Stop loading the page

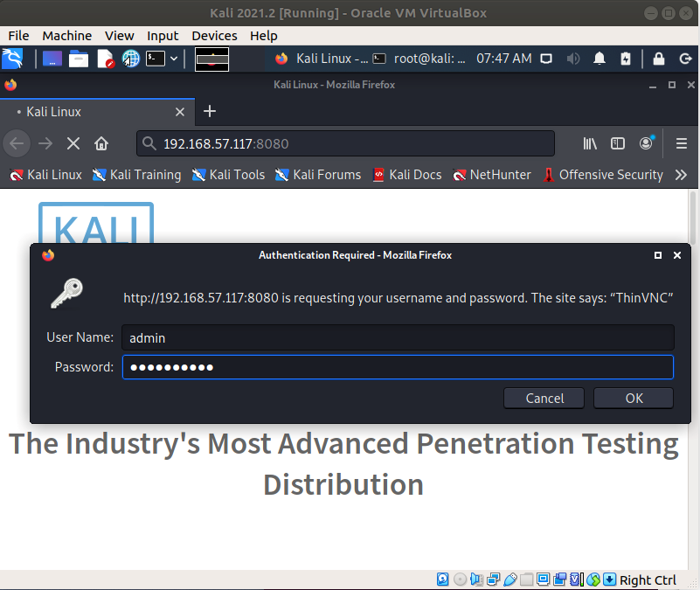pyautogui.click(x=73, y=144)
